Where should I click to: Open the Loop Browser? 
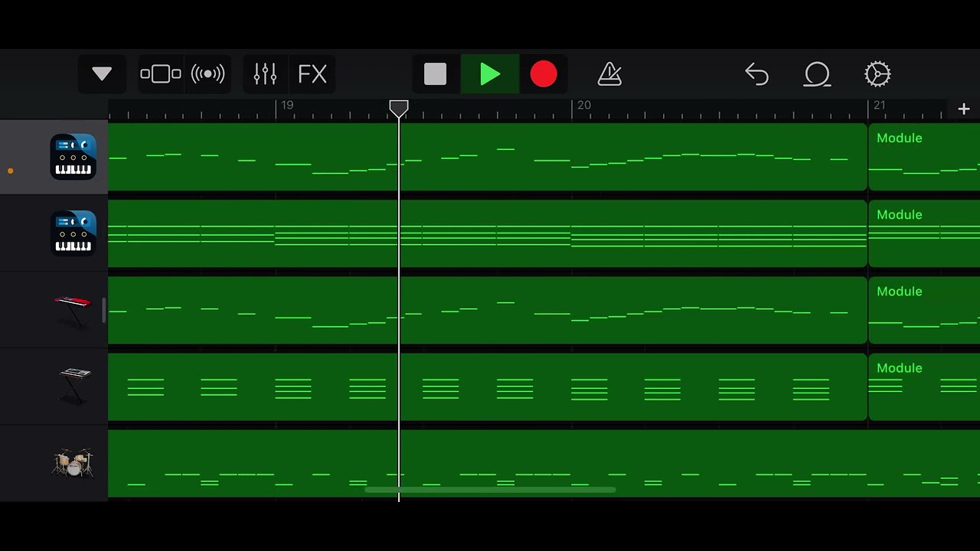tap(817, 74)
